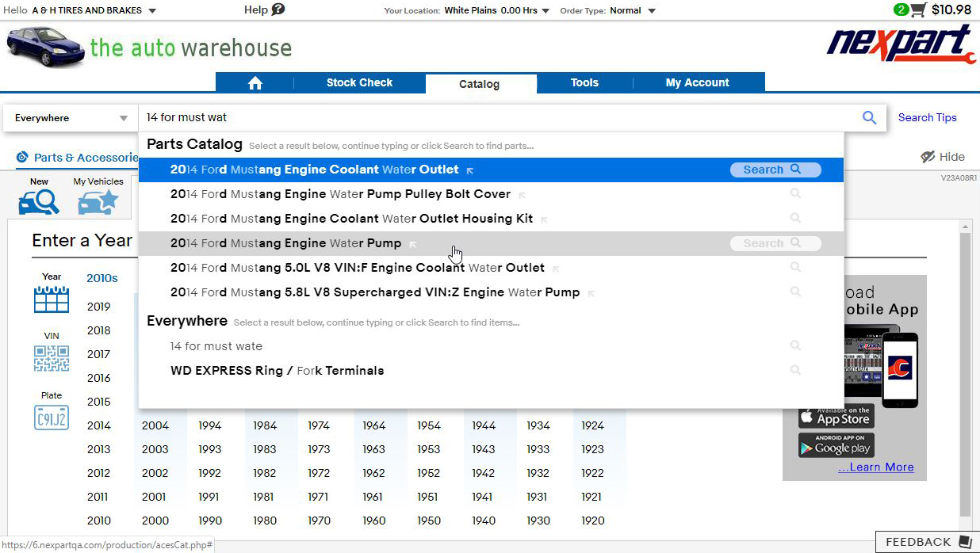The image size is (980, 553).
Task: Choose the VIN QR code icon
Action: pyautogui.click(x=52, y=359)
